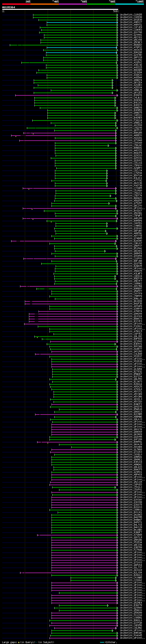Select hit UniRef100_Q6PYX9
The width and height of the screenshot is (146, 644).
(x=131, y=58)
